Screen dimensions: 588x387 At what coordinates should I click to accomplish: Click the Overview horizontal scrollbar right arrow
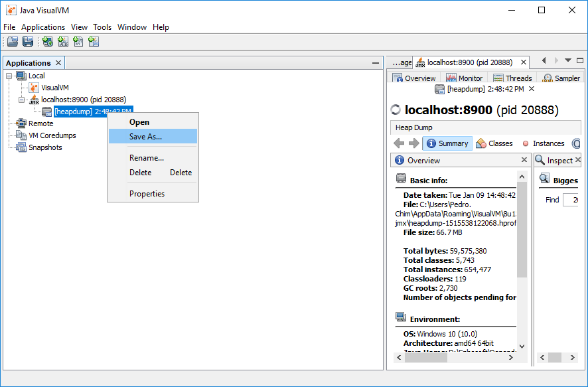pyautogui.click(x=511, y=357)
